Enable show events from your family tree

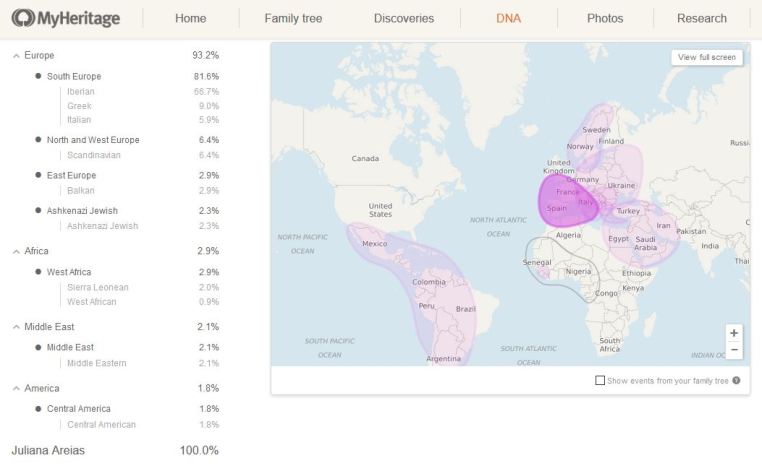click(599, 380)
